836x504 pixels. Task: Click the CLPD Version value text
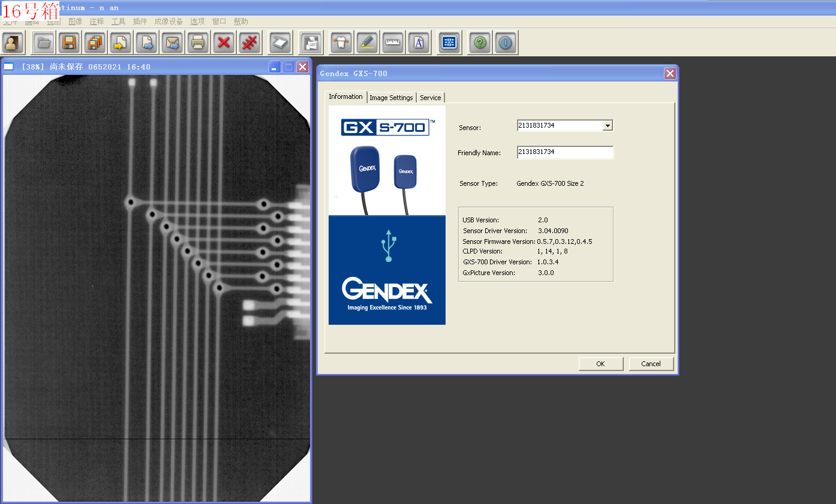(552, 251)
